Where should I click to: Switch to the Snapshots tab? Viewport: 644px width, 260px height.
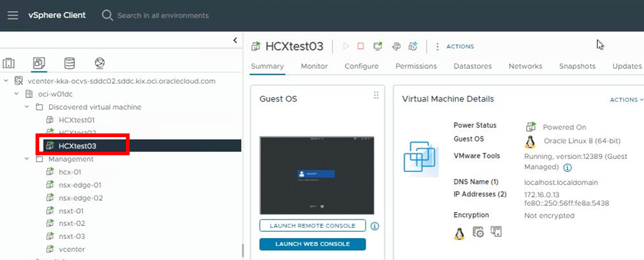pyautogui.click(x=577, y=66)
